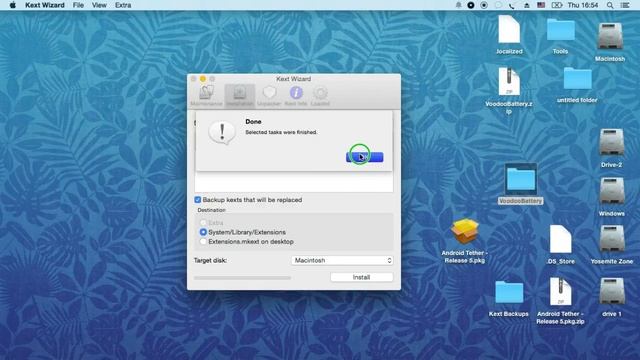The image size is (640, 360).
Task: Open Spotlight search in menu bar
Action: pos(610,5)
